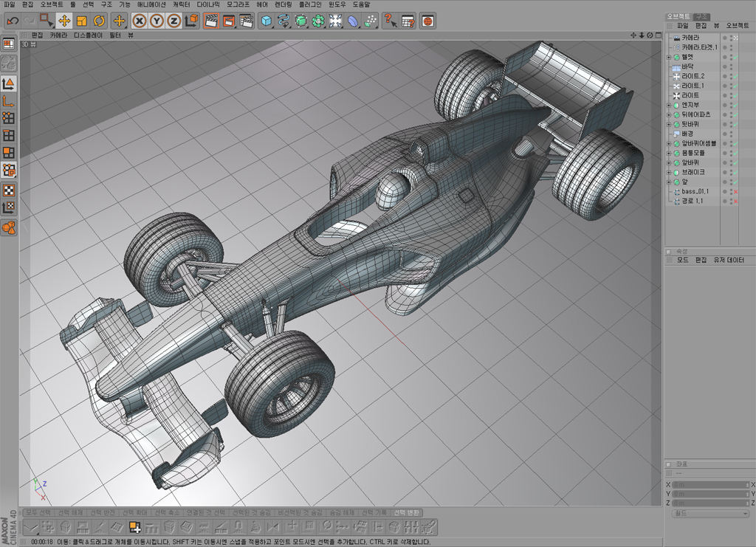Expand the 엔진부 object
756x547 pixels.
point(669,105)
